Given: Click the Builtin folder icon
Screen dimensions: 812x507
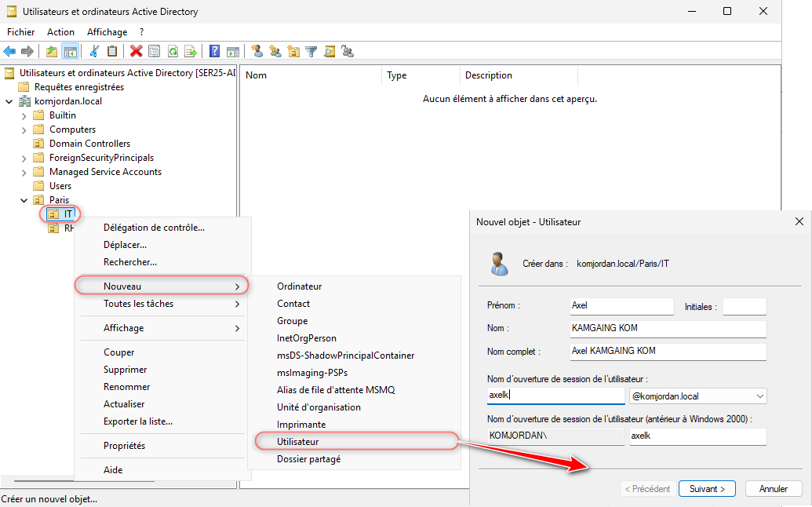Looking at the screenshot, I should coord(39,115).
